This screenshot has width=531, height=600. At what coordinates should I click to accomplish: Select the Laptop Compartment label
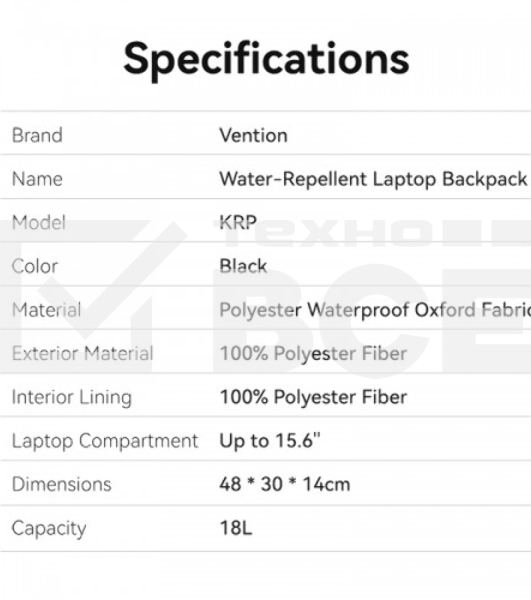[105, 441]
